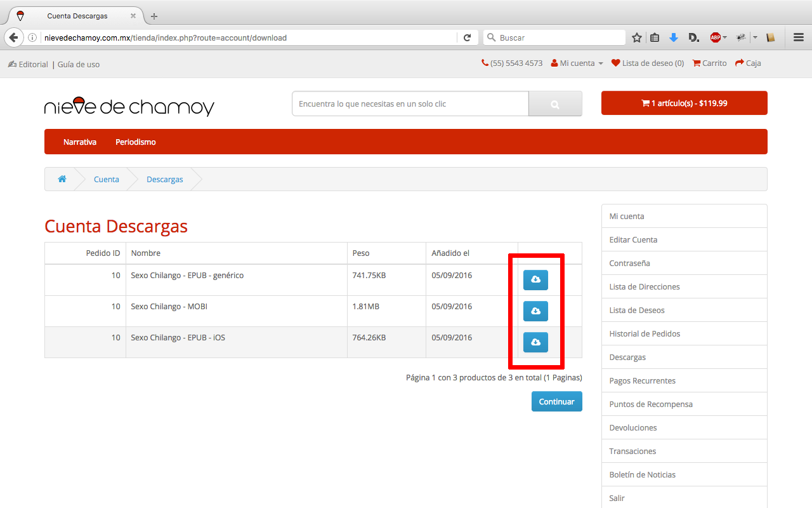Screen dimensions: 812x508
Task: Open Caja checkout link
Action: (x=748, y=63)
